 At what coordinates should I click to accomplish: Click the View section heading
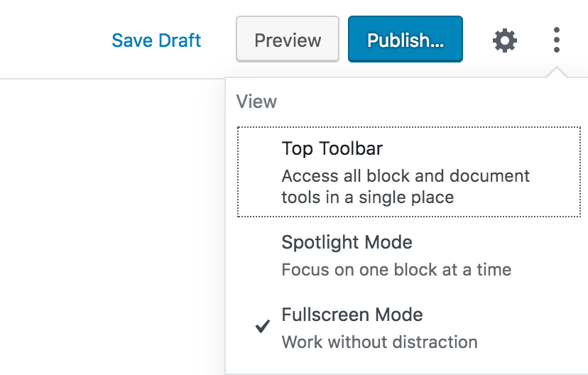[256, 102]
